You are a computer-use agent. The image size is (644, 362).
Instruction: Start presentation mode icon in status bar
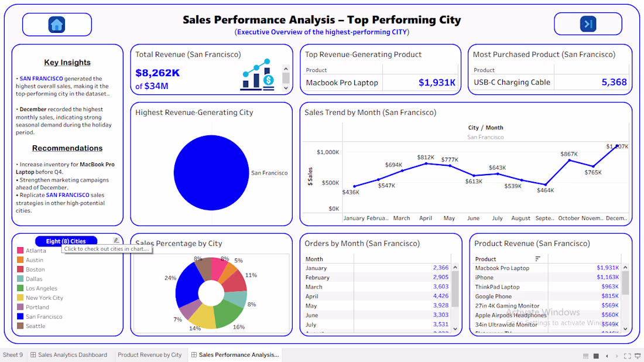click(x=638, y=356)
